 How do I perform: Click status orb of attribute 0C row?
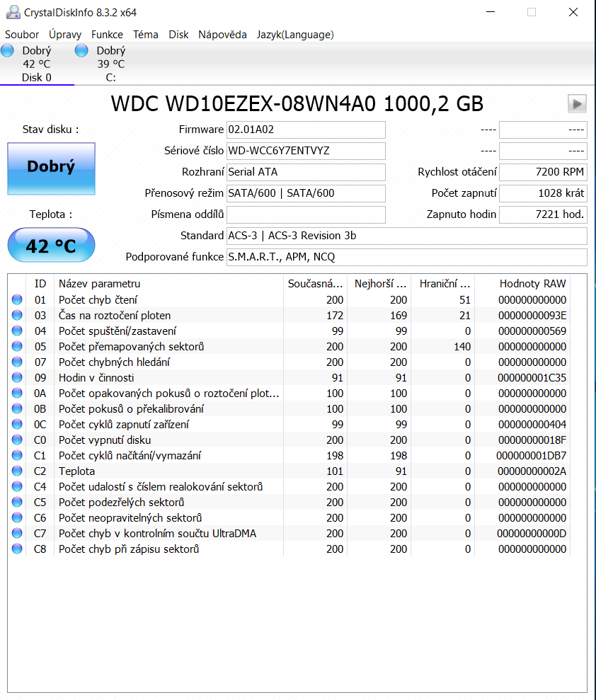point(17,424)
